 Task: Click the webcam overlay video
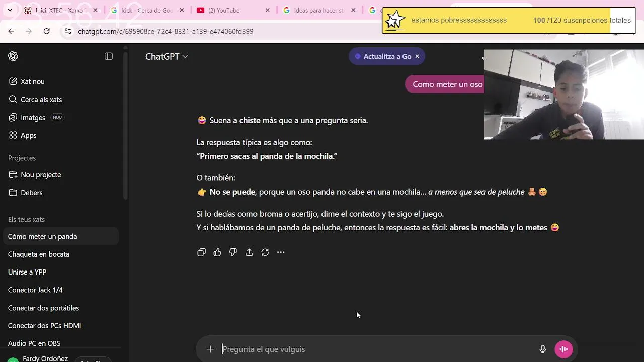(x=563, y=95)
